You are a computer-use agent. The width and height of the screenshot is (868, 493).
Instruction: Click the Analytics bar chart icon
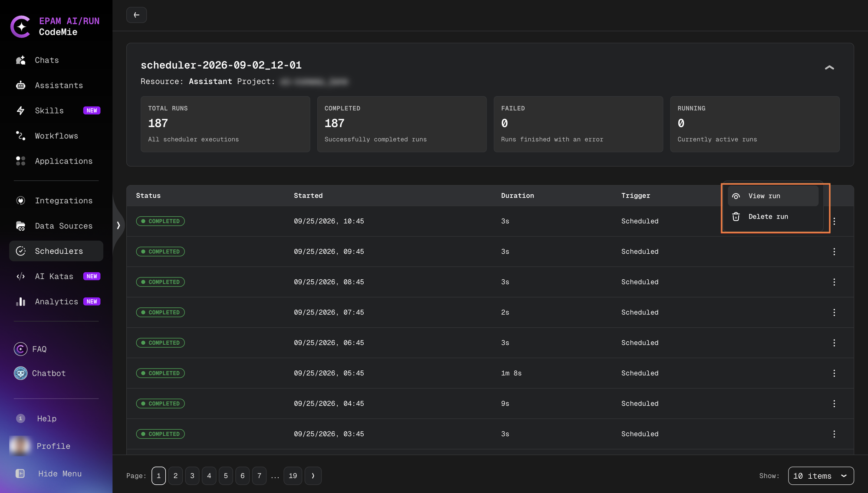[20, 301]
